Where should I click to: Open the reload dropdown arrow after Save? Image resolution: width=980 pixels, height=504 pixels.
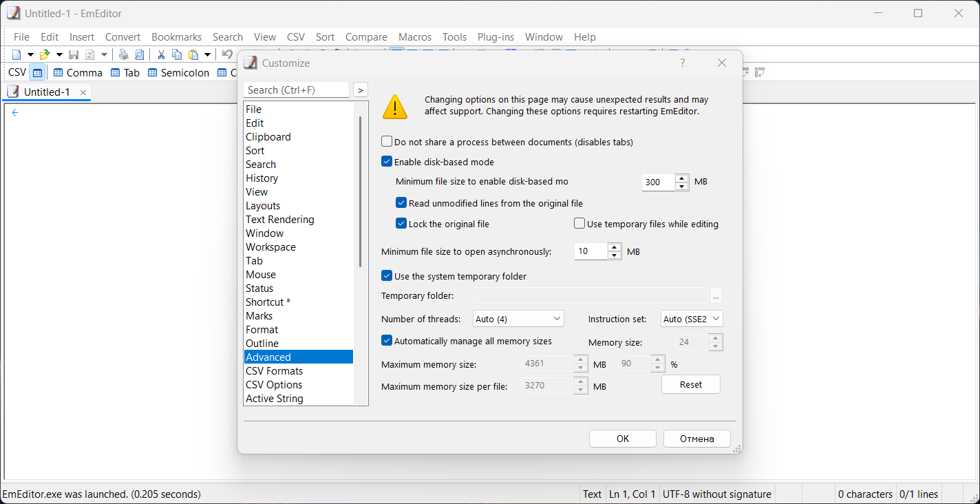105,54
